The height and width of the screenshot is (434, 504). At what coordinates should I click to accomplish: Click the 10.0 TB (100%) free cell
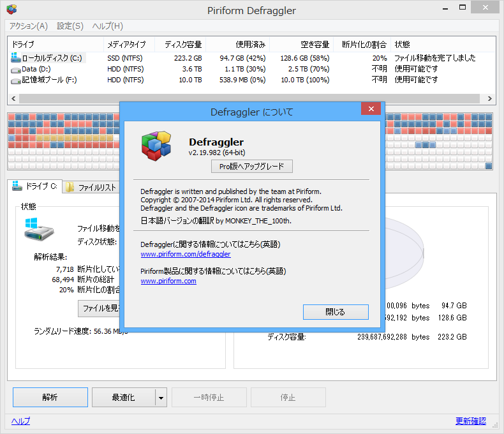point(305,80)
